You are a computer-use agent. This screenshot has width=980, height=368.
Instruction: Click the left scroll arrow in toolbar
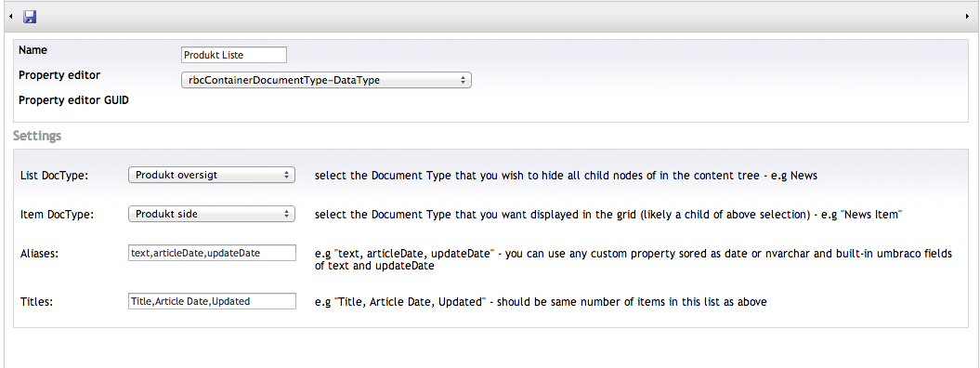tap(11, 17)
